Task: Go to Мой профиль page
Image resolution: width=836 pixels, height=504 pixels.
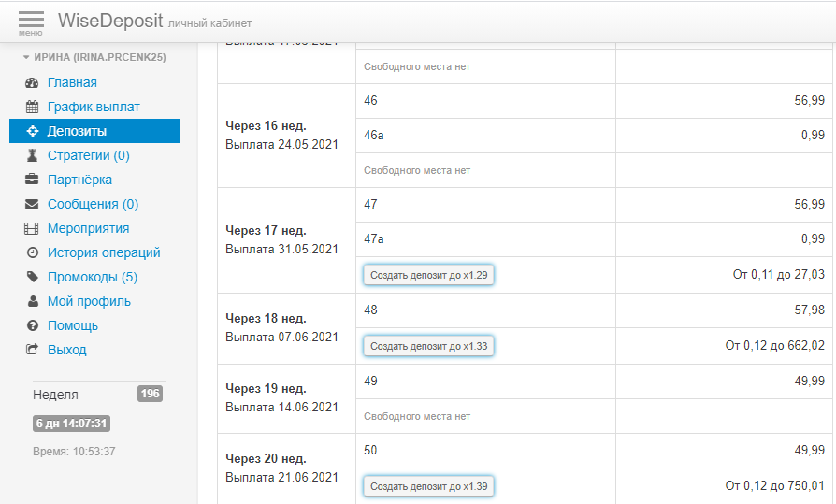Action: point(89,302)
